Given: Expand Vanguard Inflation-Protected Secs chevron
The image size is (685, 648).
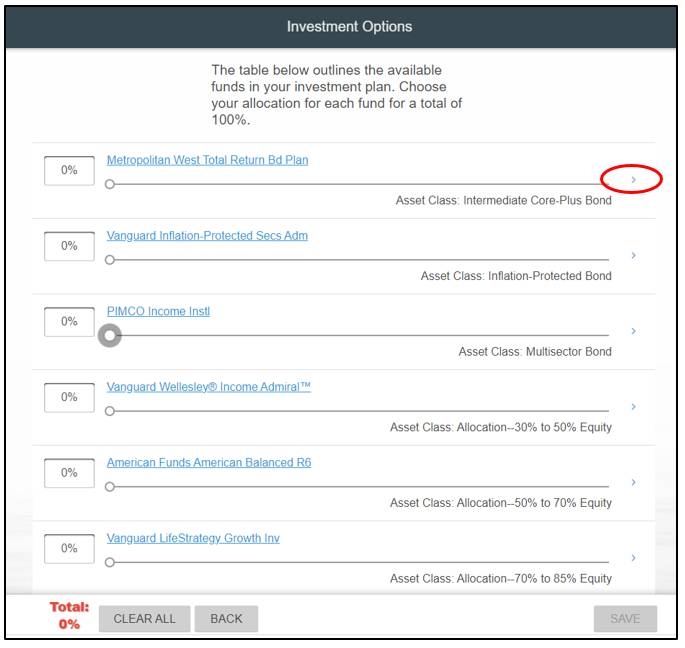Looking at the screenshot, I should pyautogui.click(x=633, y=256).
